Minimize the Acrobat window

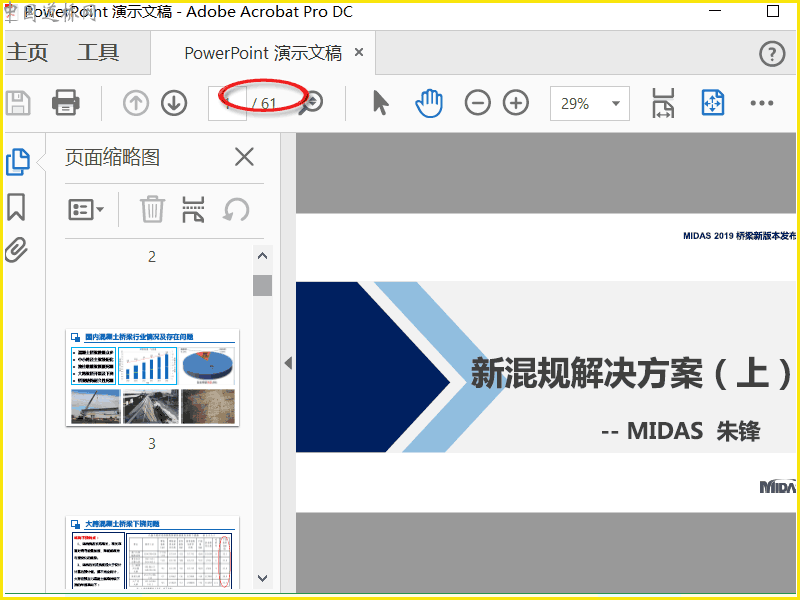[715, 10]
